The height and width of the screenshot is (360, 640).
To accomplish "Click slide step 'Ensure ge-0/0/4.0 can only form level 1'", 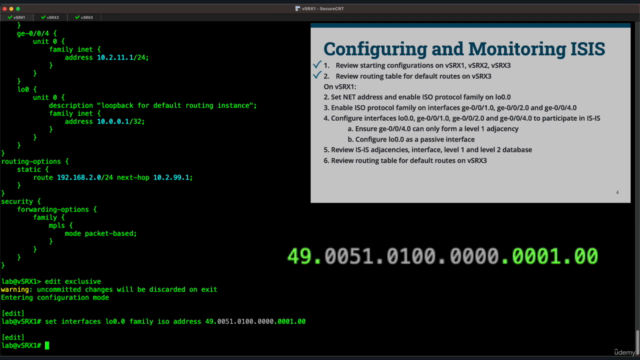I will pos(433,129).
